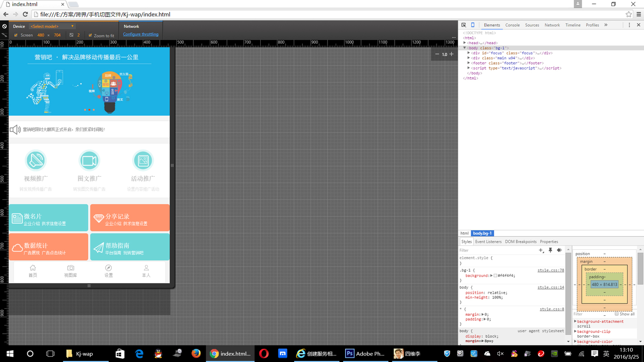This screenshot has width=644, height=362.
Task: Open DevTools three-dot customize menu
Action: pyautogui.click(x=629, y=25)
